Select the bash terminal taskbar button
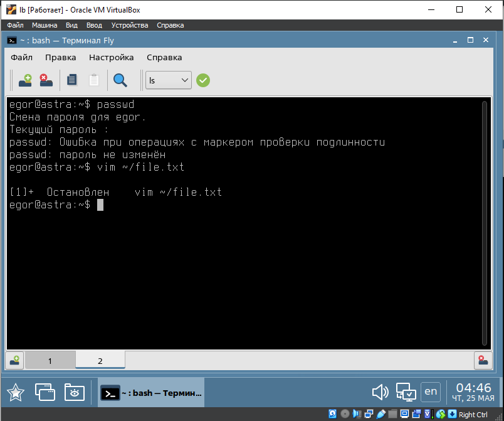 coord(151,393)
